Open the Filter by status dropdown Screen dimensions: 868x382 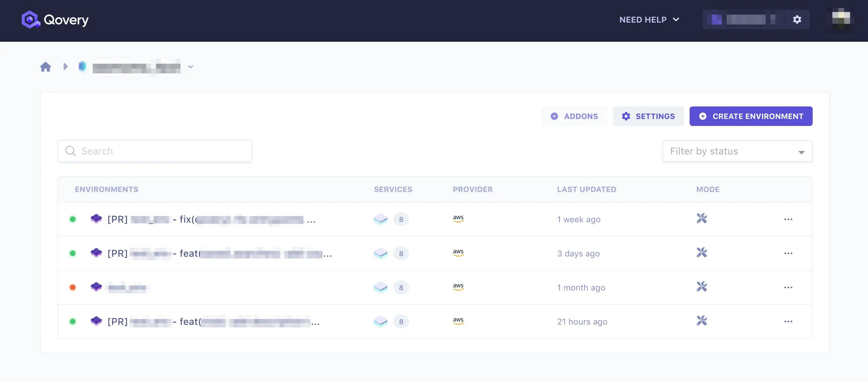[737, 151]
